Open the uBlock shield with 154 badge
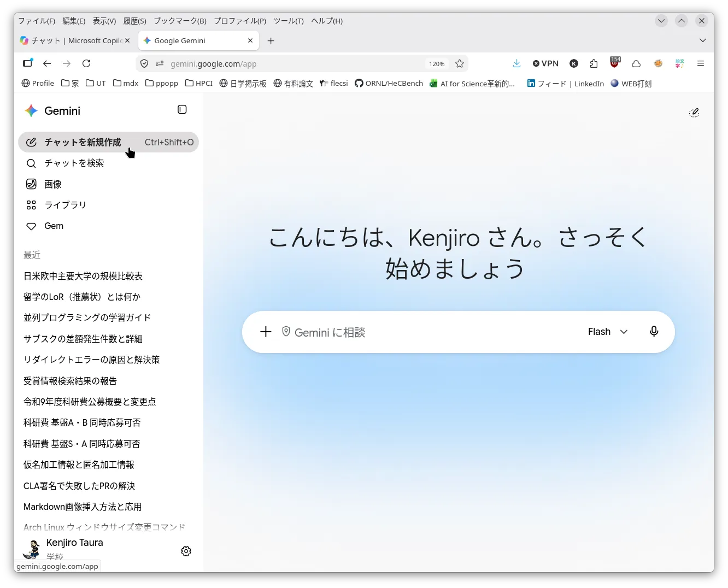The height and width of the screenshot is (588, 728). click(615, 62)
